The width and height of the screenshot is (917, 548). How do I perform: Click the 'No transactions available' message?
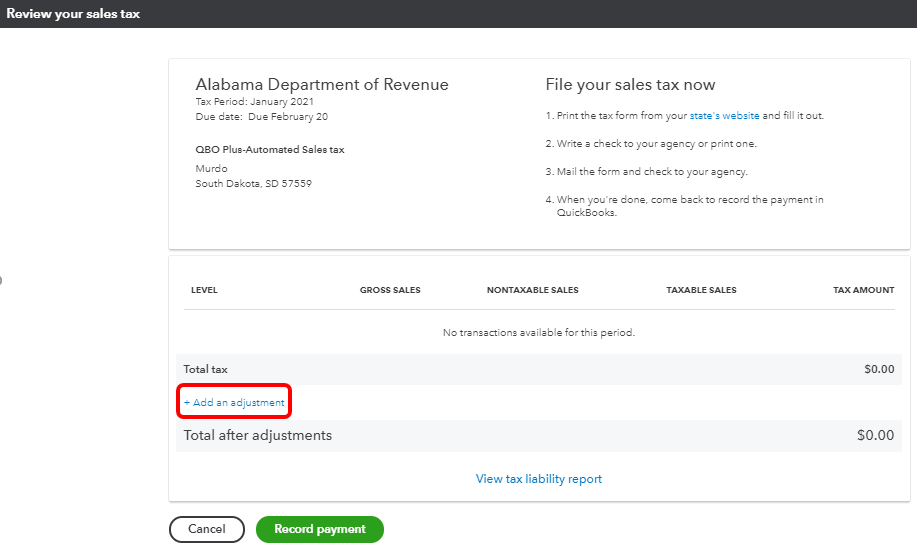point(539,332)
